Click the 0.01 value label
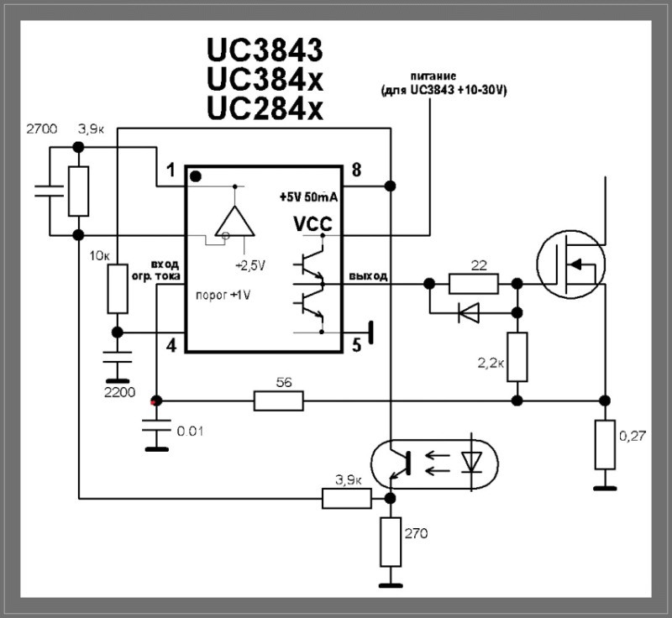The height and width of the screenshot is (618, 672). pos(190,431)
